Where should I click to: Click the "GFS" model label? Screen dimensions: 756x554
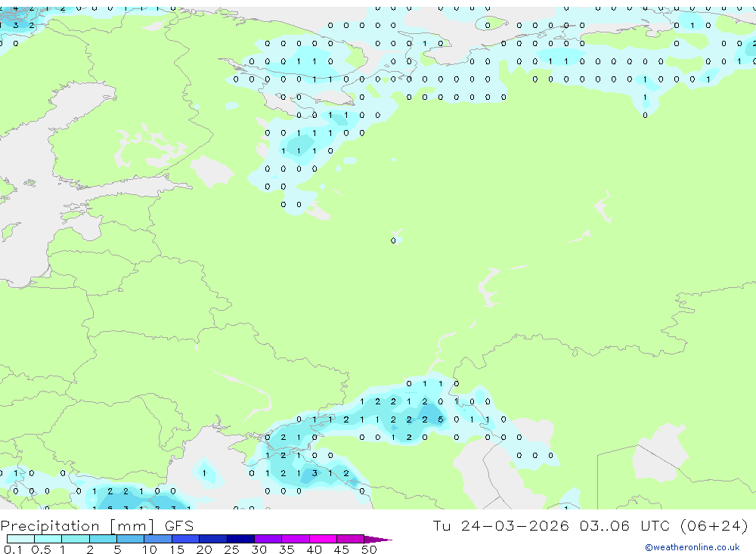pyautogui.click(x=179, y=525)
